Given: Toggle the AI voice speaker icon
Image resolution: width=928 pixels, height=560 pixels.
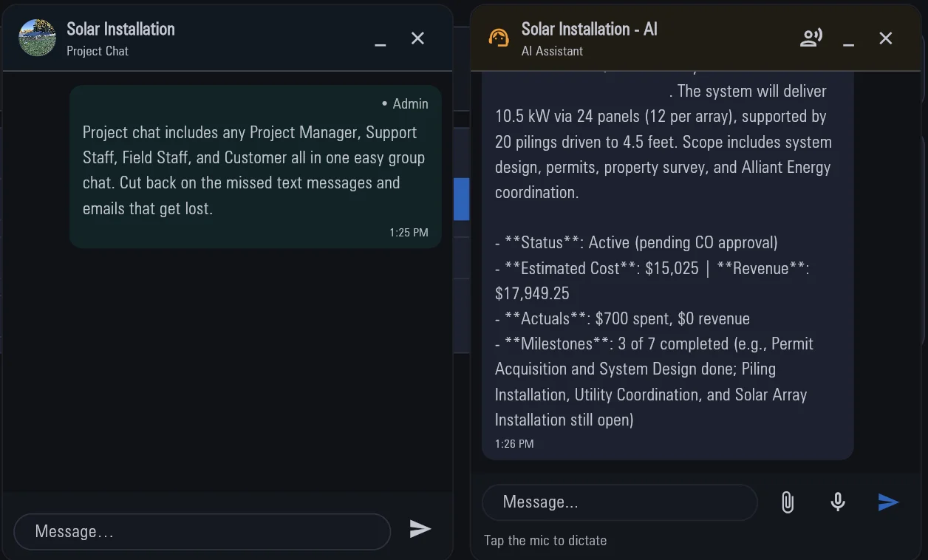Looking at the screenshot, I should [x=811, y=38].
